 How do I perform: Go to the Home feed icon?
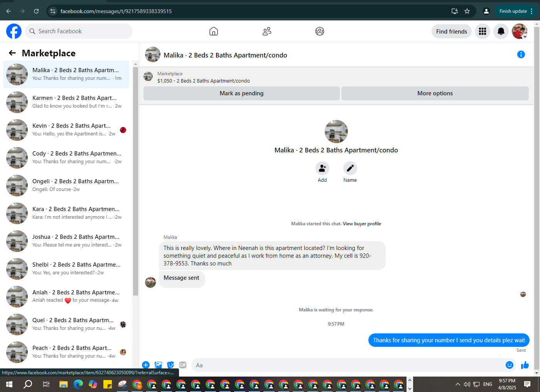214,31
